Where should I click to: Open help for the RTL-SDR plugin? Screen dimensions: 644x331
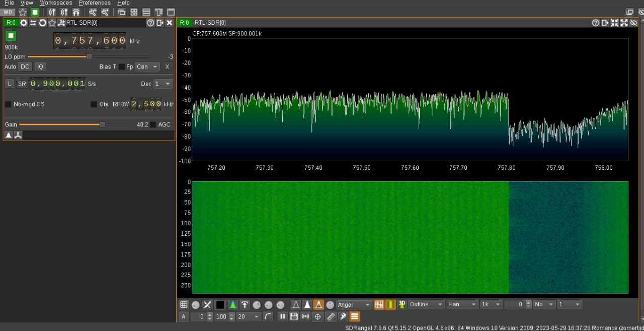(150, 23)
